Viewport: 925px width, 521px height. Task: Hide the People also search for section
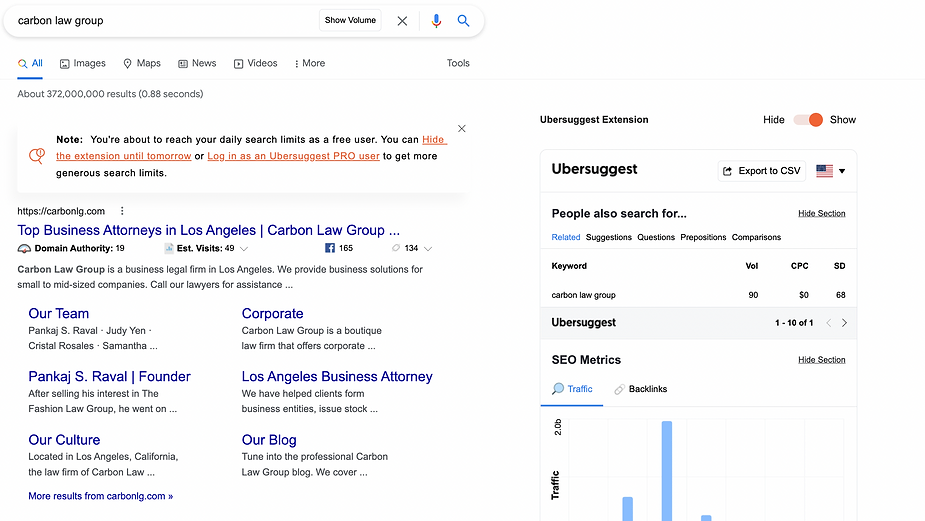822,214
